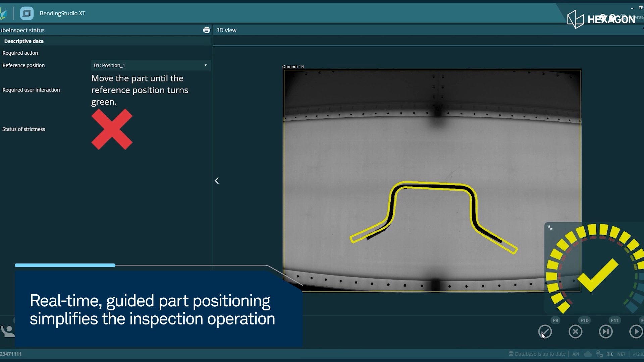Image resolution: width=644 pixels, height=362 pixels.
Task: Print the TubeInspect status panel
Action: click(x=207, y=30)
